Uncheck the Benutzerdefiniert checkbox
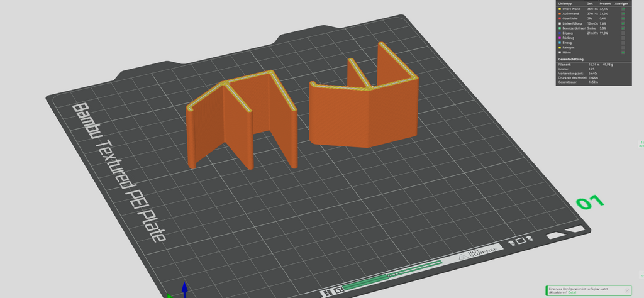The image size is (644, 298). (x=623, y=28)
